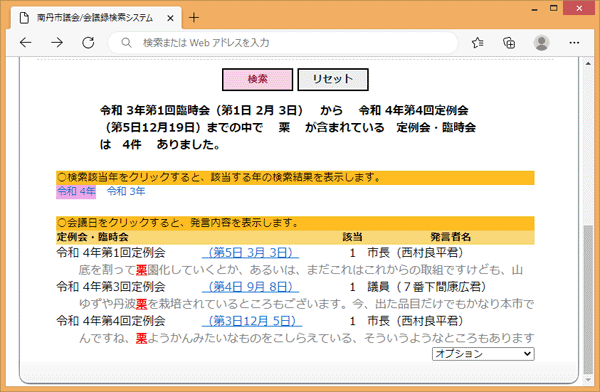The height and width of the screenshot is (392, 600).
Task: Show results for 令和 3年
Action: (126, 191)
